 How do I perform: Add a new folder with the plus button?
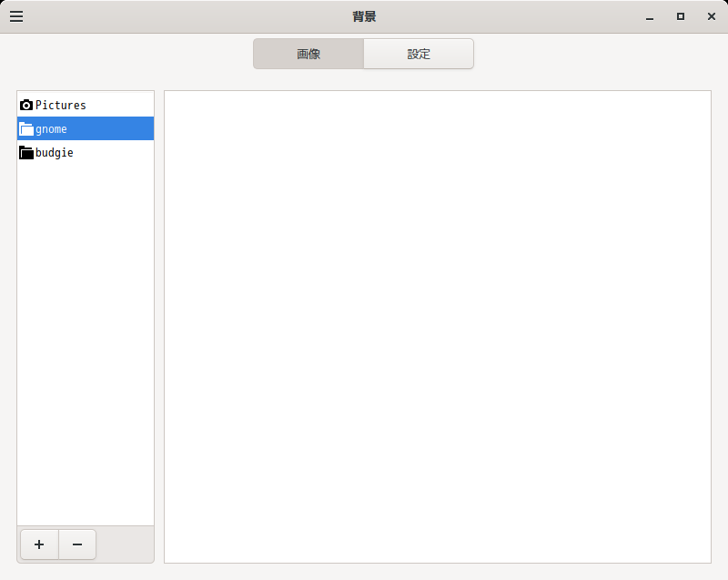click(39, 544)
